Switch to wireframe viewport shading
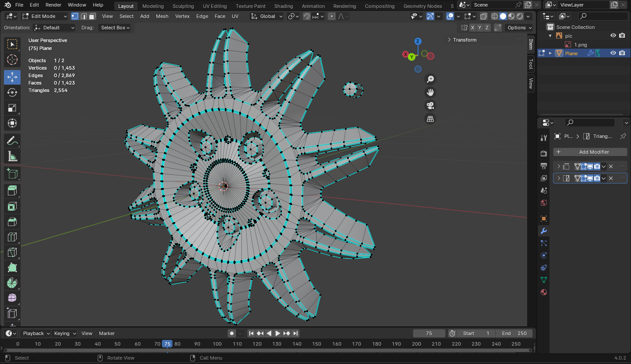The height and width of the screenshot is (364, 631). pos(495,16)
